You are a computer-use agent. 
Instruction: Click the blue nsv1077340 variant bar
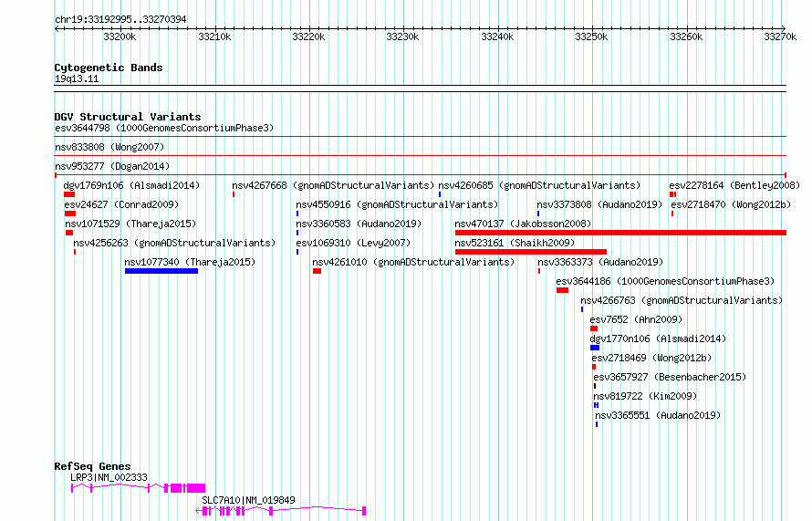point(161,271)
